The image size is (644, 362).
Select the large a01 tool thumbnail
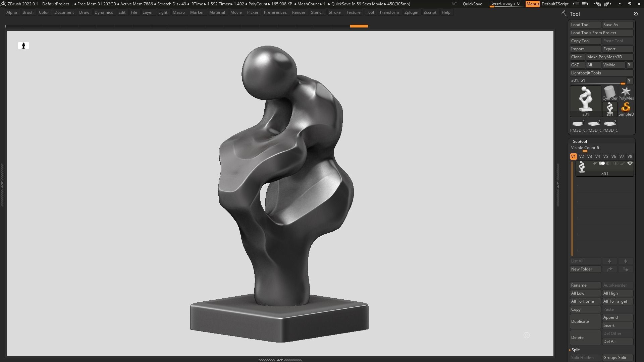click(x=585, y=101)
